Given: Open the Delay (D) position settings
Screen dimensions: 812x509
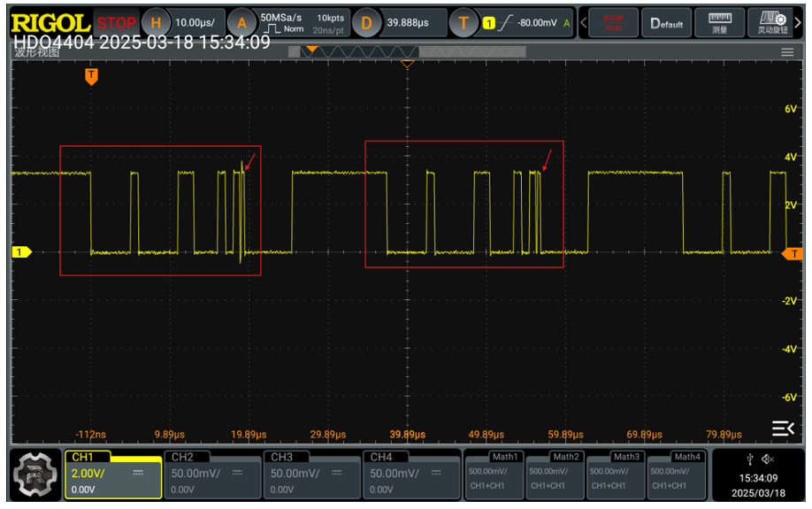Looking at the screenshot, I should point(366,23).
